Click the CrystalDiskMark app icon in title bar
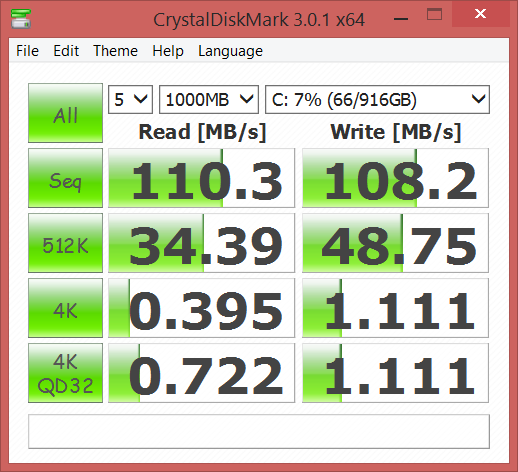This screenshot has width=518, height=472. click(21, 19)
